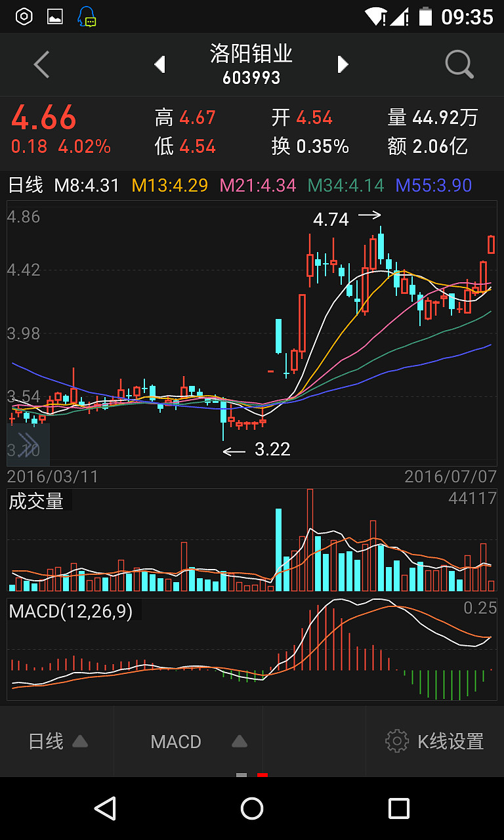The height and width of the screenshot is (840, 504).
Task: Tap turnover rate 换 0.35%
Action: coord(310,146)
